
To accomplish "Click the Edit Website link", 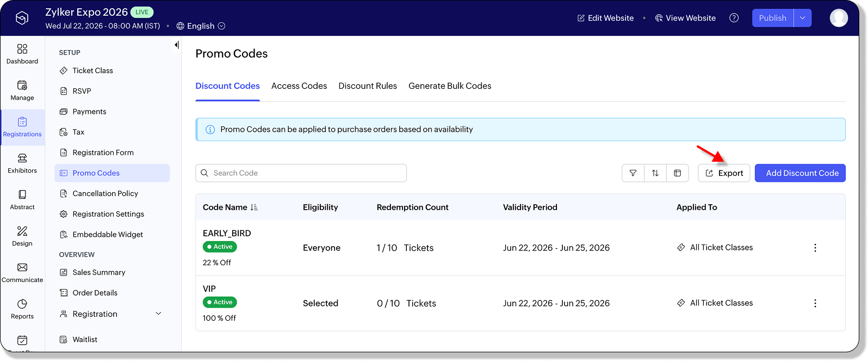I will 605,18.
